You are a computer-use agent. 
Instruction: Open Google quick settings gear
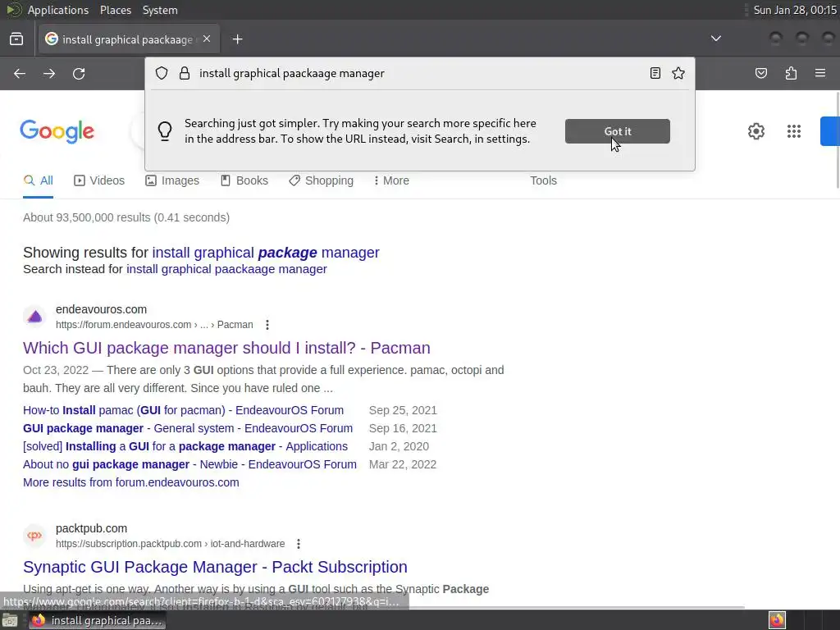click(x=756, y=131)
